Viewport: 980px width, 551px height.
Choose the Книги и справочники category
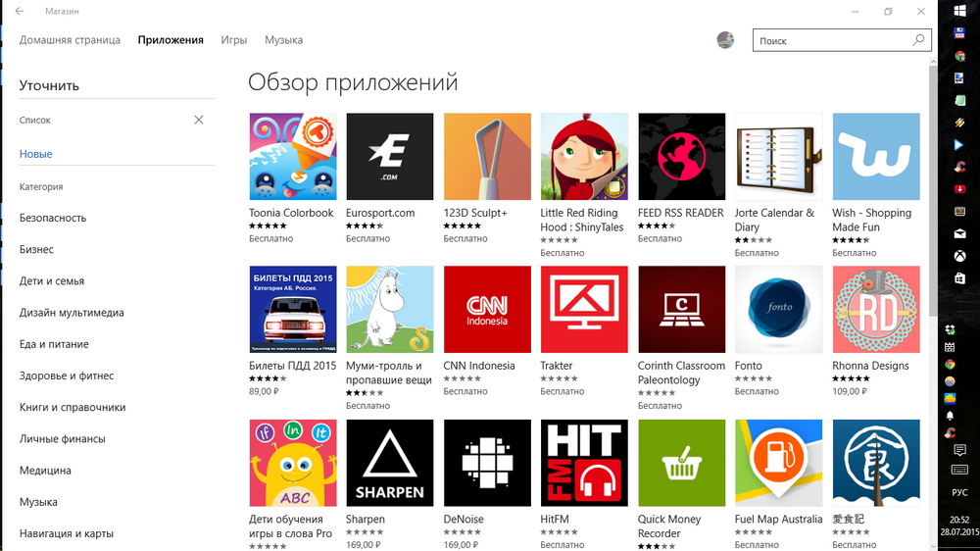(x=73, y=407)
